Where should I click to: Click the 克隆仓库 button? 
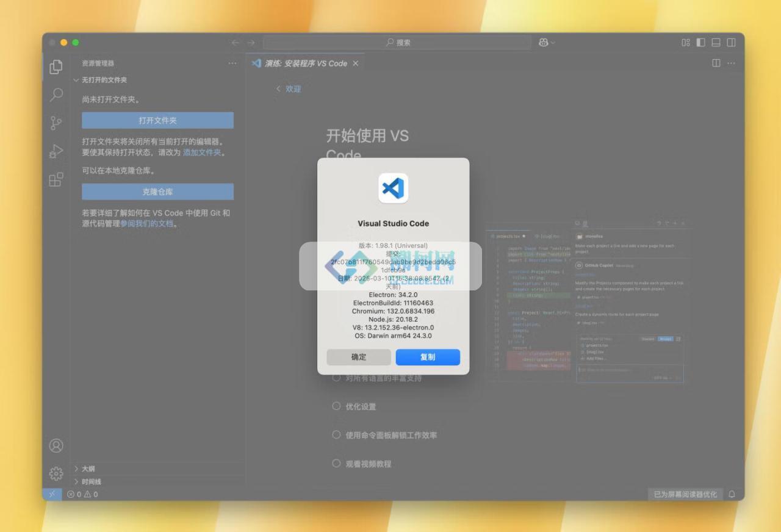tap(157, 192)
